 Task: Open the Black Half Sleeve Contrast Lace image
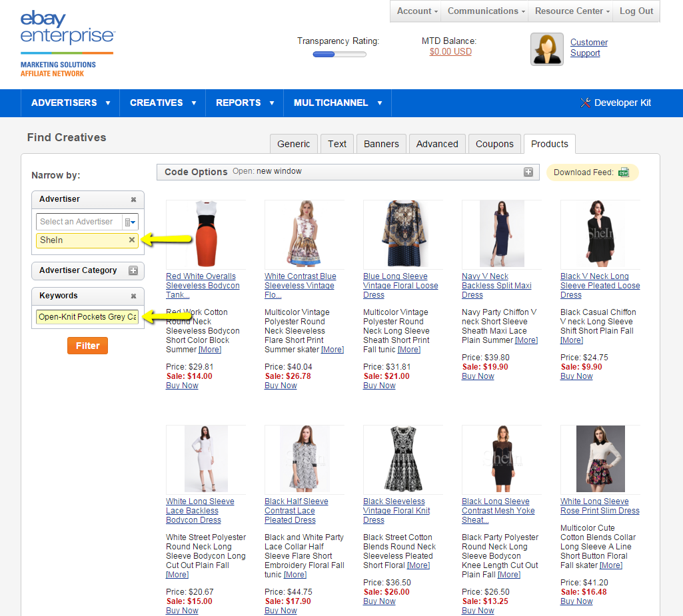click(x=305, y=459)
